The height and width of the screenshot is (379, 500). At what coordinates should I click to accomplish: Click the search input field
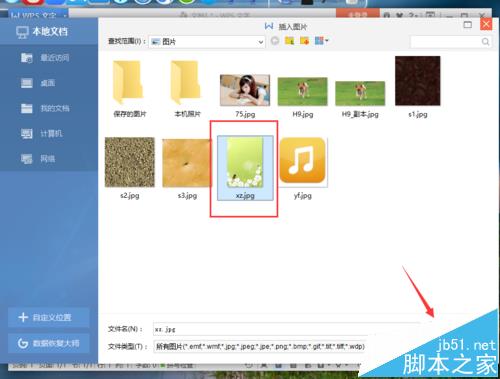(x=446, y=42)
